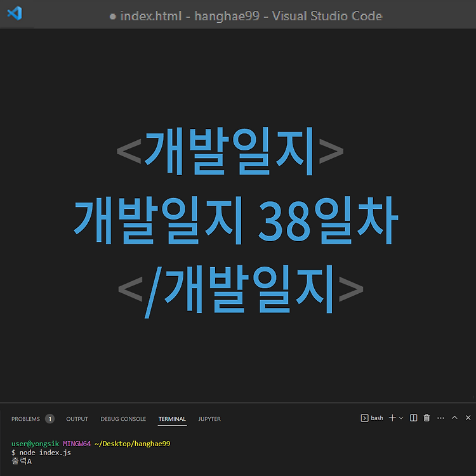Screen dimensions: 476x476
Task: Close the terminal panel with X icon
Action: click(x=468, y=418)
